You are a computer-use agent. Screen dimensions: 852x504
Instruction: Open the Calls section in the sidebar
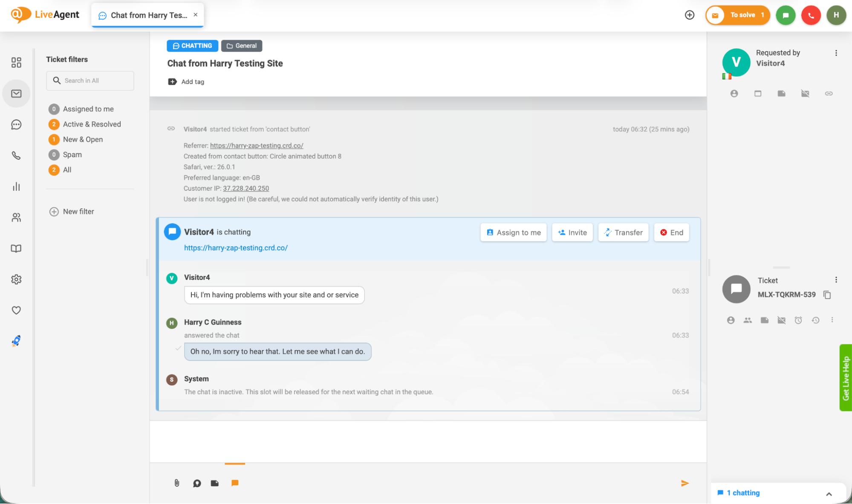coord(16,155)
